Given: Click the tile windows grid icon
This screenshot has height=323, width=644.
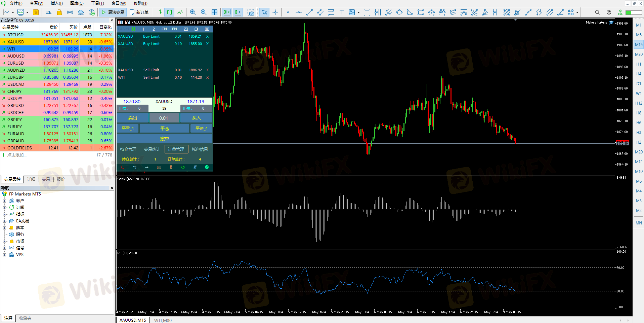Looking at the screenshot, I should click(x=215, y=12).
